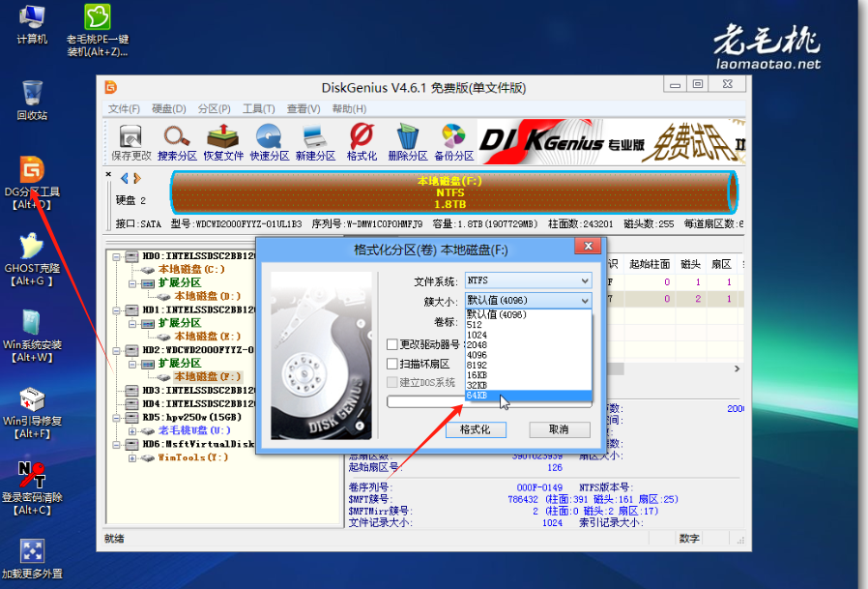Choose 512 cluster size option

(x=528, y=325)
